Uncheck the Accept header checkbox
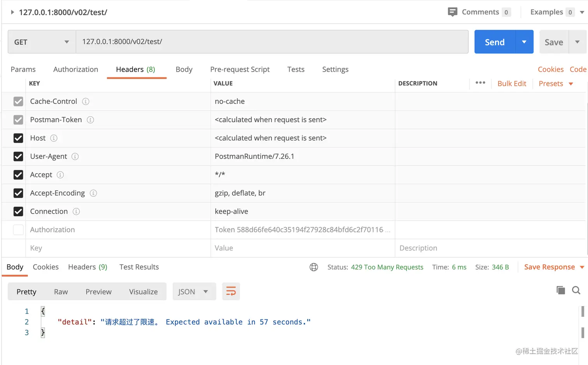This screenshot has height=365, width=588. coord(18,175)
